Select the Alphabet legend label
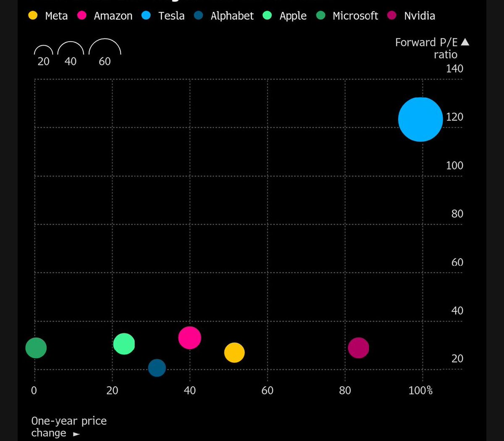 click(232, 16)
